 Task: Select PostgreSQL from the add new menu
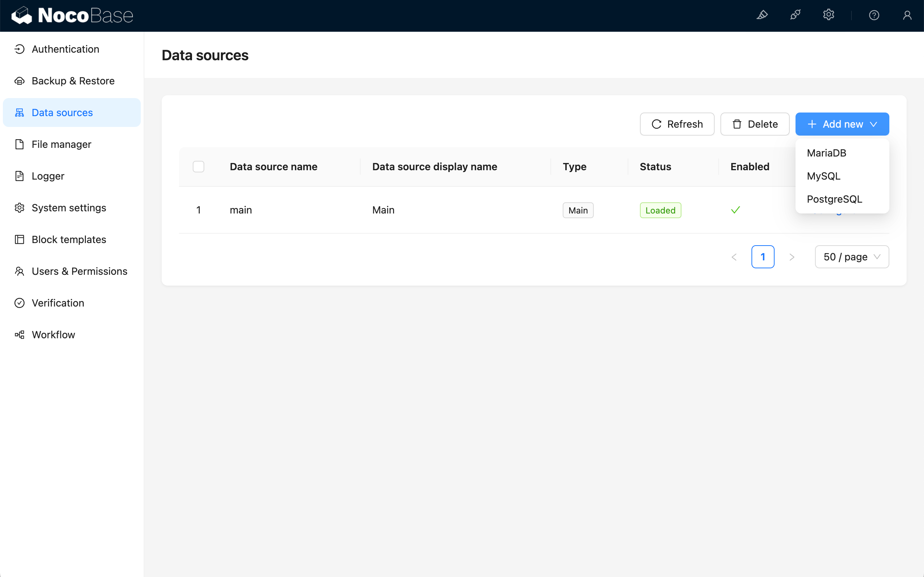pos(835,199)
